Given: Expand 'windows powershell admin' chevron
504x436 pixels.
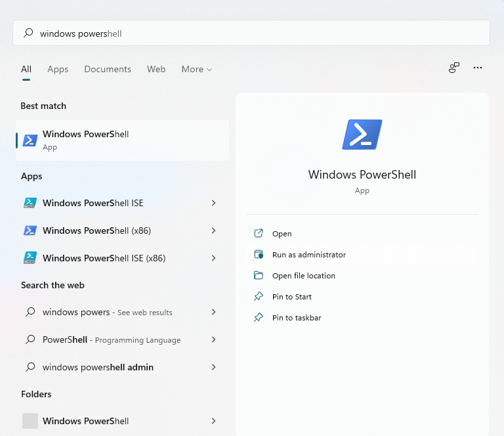Looking at the screenshot, I should click(x=213, y=367).
